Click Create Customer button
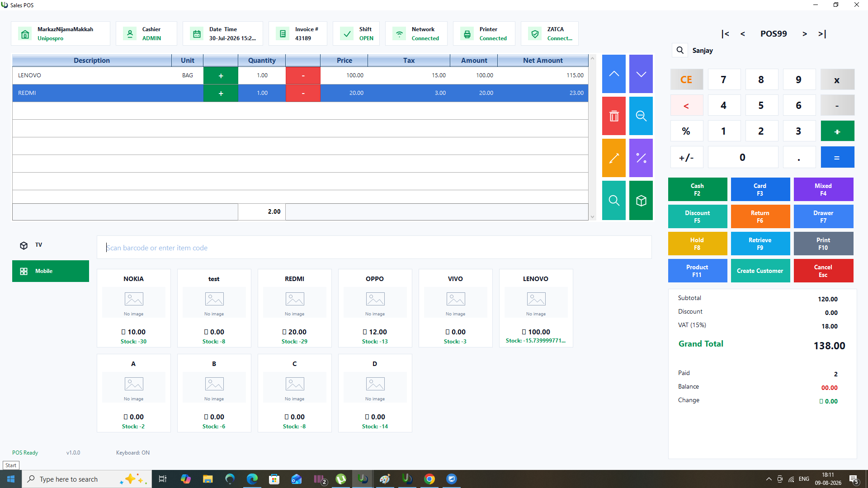The height and width of the screenshot is (488, 868). (x=760, y=271)
